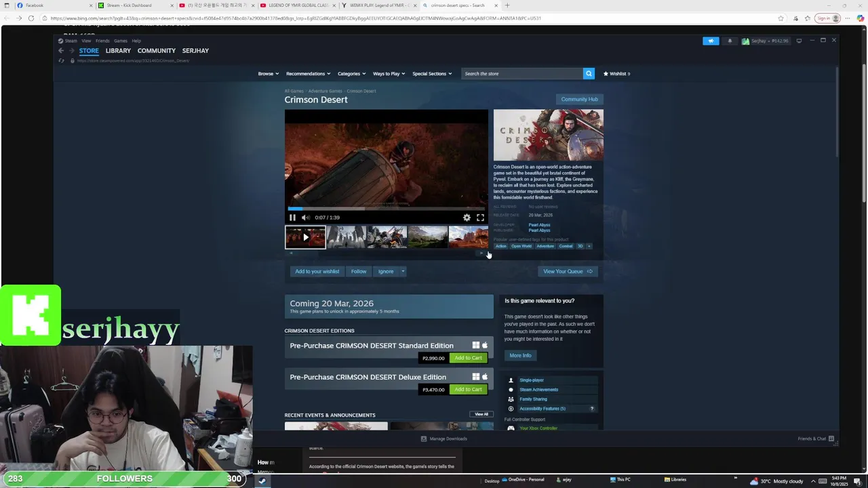Reload the Steam store page icon
This screenshot has width=868, height=488.
pyautogui.click(x=61, y=60)
